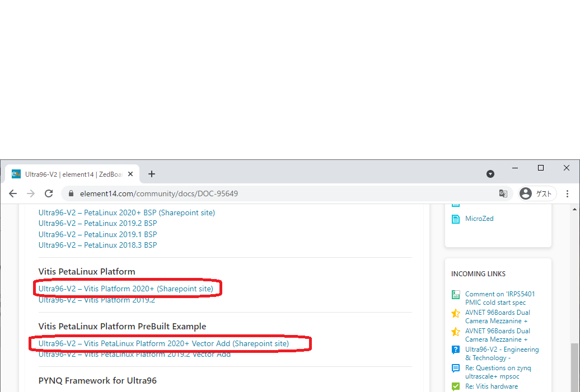580x392 pixels.
Task: Open Vitis PetaLinux Platform 2020+ Vector Add link
Action: click(x=163, y=343)
